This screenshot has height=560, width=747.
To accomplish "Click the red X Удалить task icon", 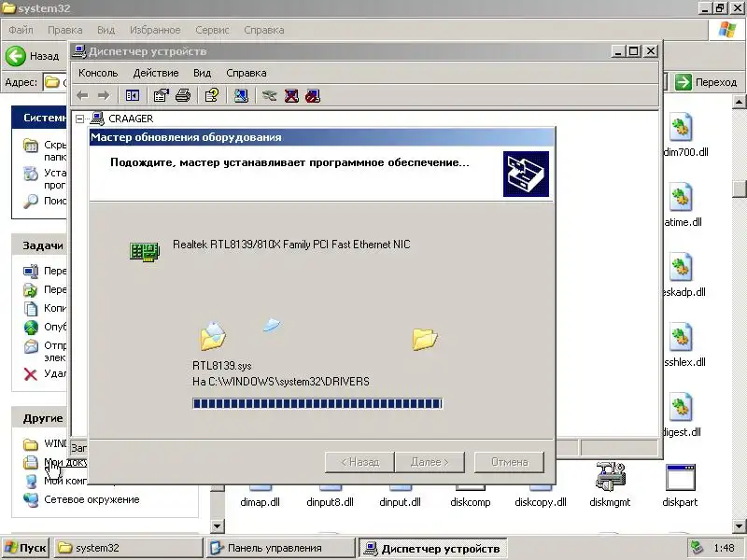I will click(31, 374).
